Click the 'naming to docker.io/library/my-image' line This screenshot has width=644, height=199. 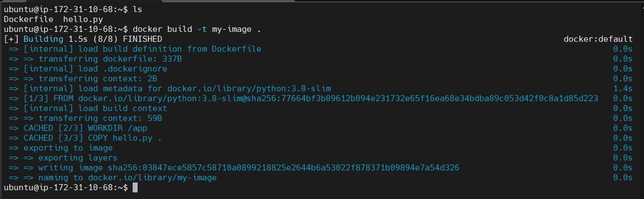(x=127, y=178)
